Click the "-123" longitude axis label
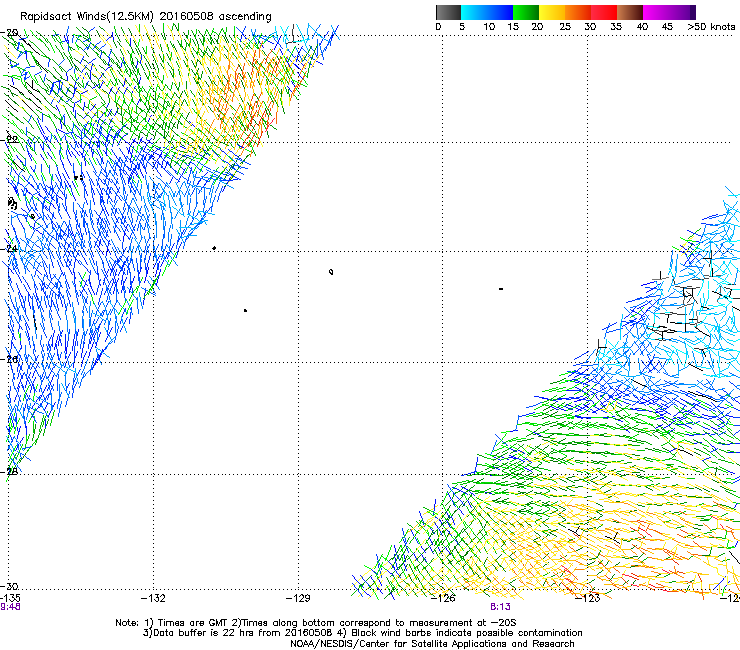This screenshot has width=740, height=650. pos(588,599)
